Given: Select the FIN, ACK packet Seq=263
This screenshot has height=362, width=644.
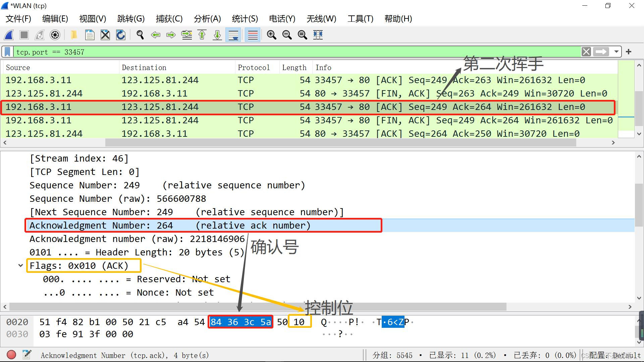Looking at the screenshot, I should tap(309, 94).
